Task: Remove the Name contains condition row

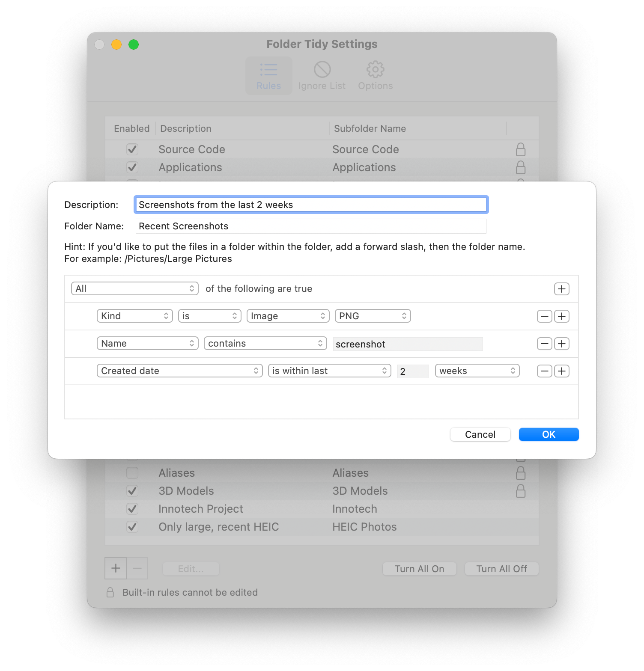Action: (x=545, y=344)
